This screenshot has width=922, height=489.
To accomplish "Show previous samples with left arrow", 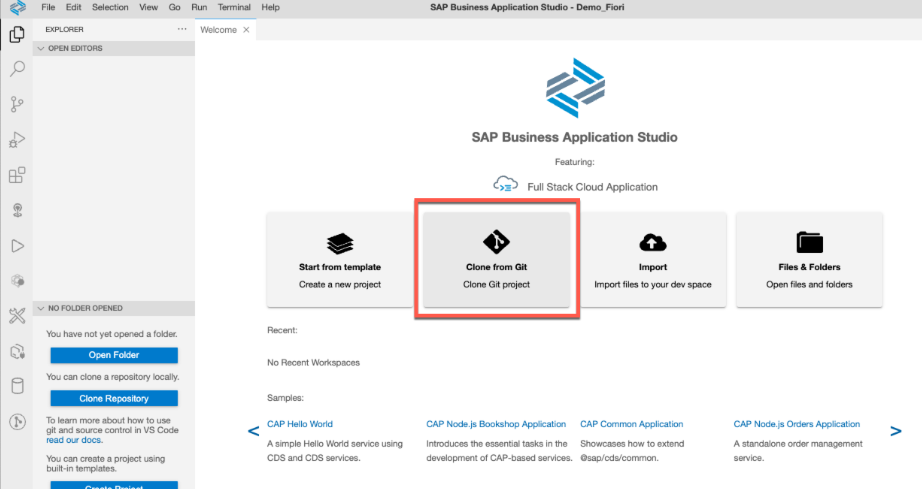I will 253,431.
